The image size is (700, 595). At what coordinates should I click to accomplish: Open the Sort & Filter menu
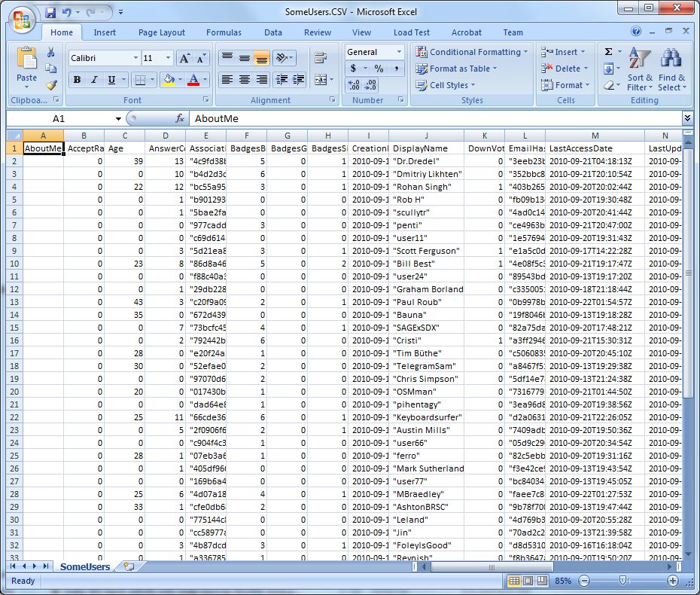pyautogui.click(x=639, y=69)
